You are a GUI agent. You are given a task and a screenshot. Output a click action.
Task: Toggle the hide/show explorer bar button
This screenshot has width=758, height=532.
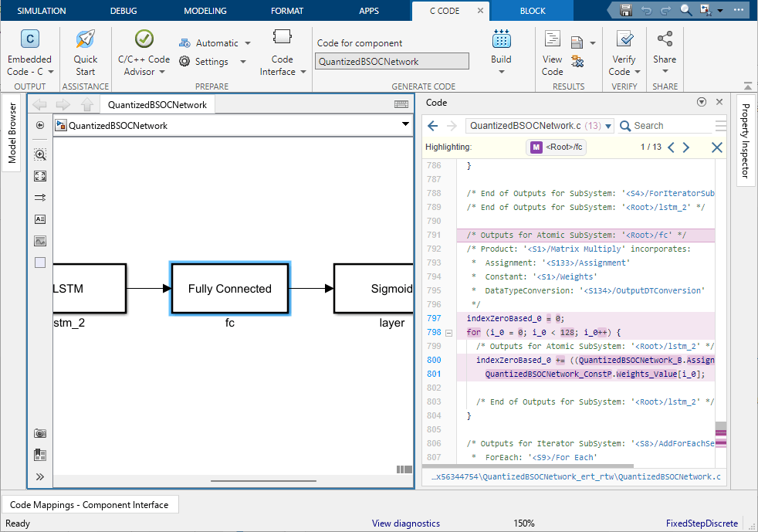[40, 125]
